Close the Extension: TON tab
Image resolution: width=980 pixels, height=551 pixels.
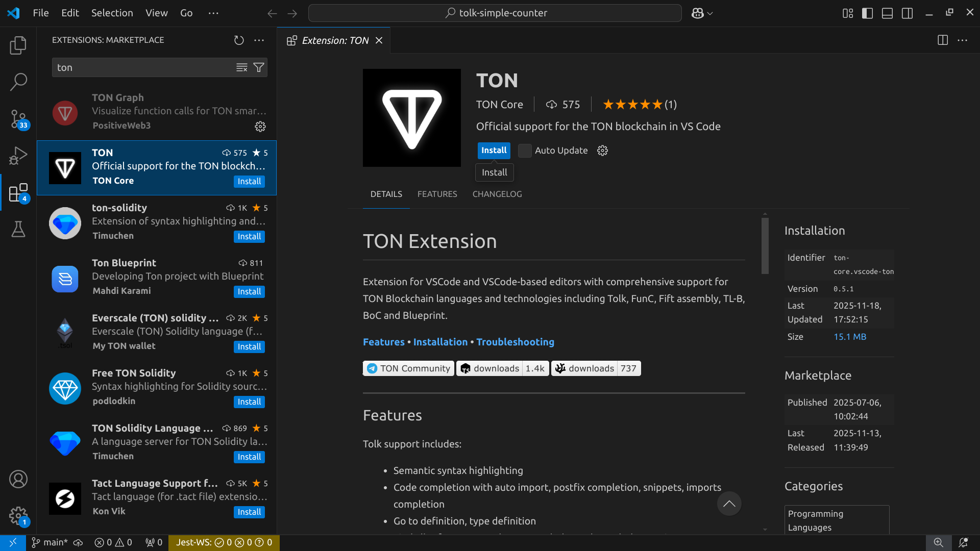379,40
